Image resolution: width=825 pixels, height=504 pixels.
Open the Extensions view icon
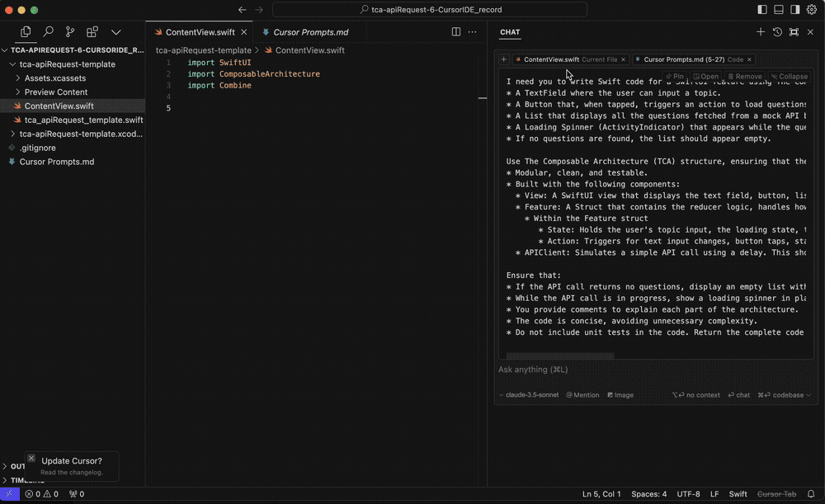(x=92, y=32)
